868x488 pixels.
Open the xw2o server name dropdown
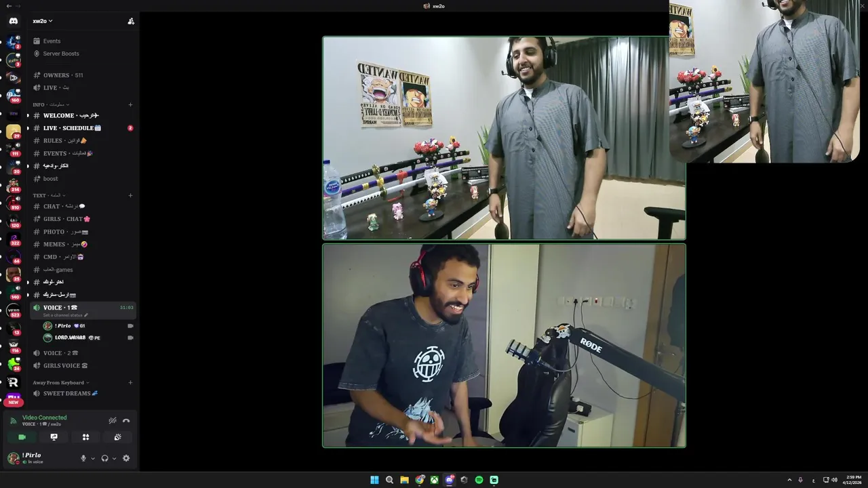point(43,21)
